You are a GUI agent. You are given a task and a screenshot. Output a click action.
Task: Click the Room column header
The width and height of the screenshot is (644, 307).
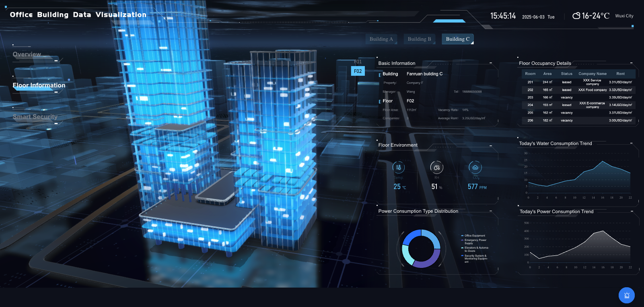(x=530, y=74)
